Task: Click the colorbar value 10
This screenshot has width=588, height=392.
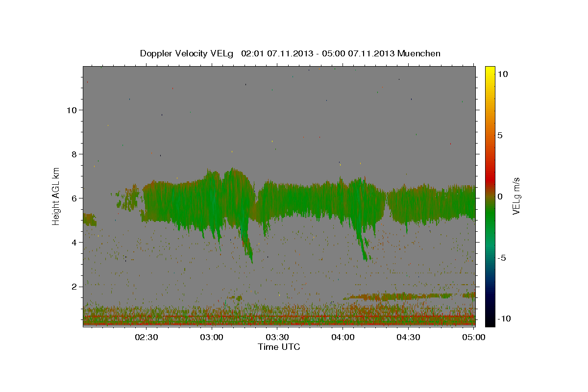Action: tap(502, 74)
